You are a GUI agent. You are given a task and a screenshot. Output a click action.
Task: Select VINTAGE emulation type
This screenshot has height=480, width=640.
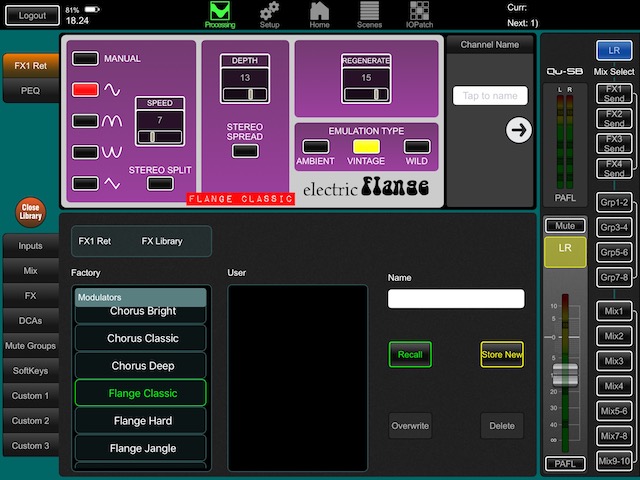tap(366, 147)
